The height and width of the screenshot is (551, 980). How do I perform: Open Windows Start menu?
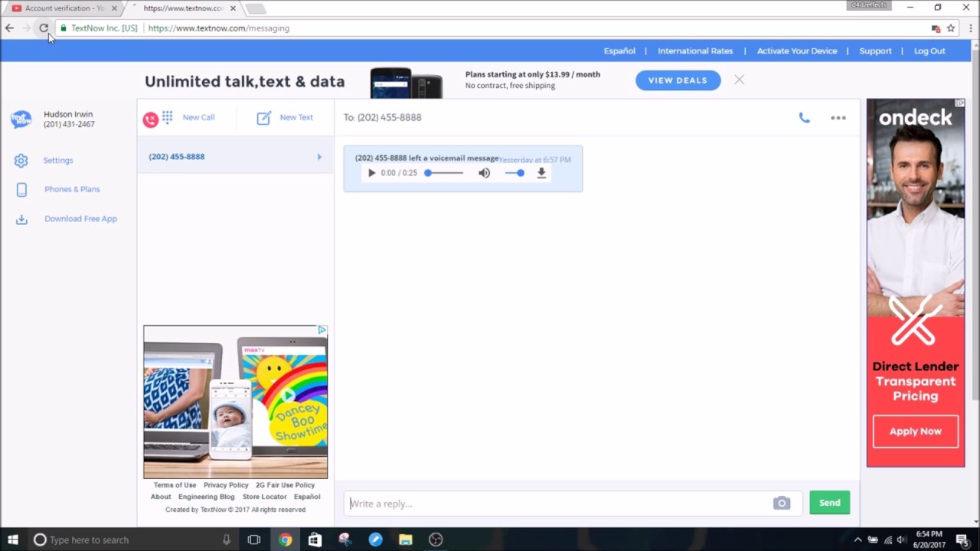tap(12, 540)
